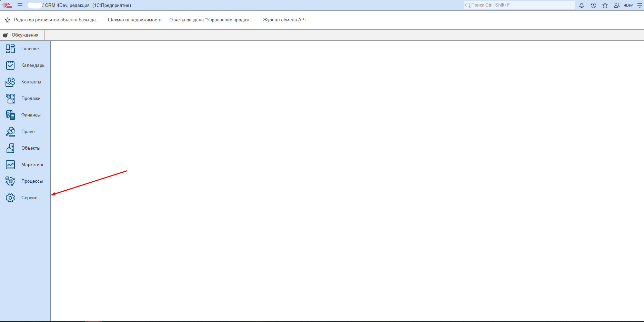Viewport: 644px width, 322px height.
Task: Open the Продажи section icon
Action: 10,99
